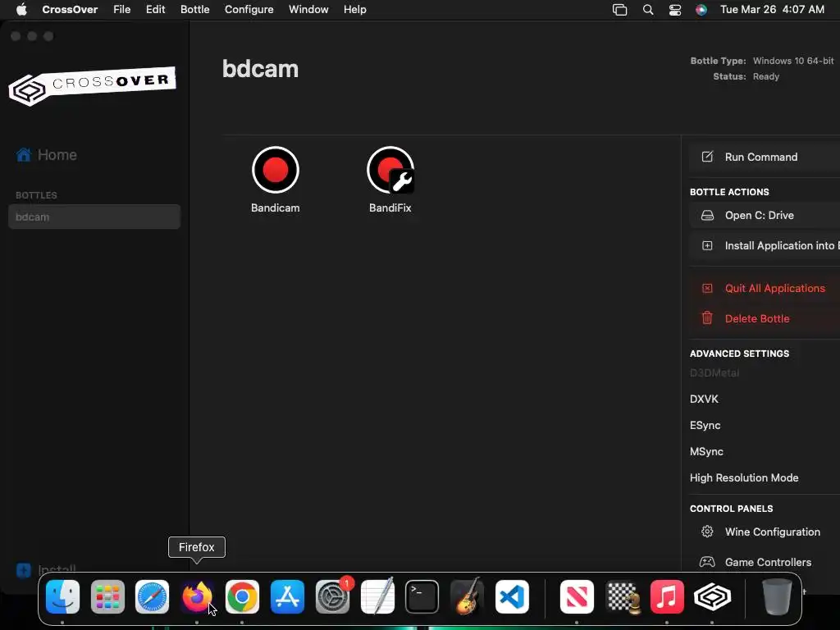Click the trash icon beside Delete Bottle
Viewport: 840px width, 630px height.
(707, 318)
